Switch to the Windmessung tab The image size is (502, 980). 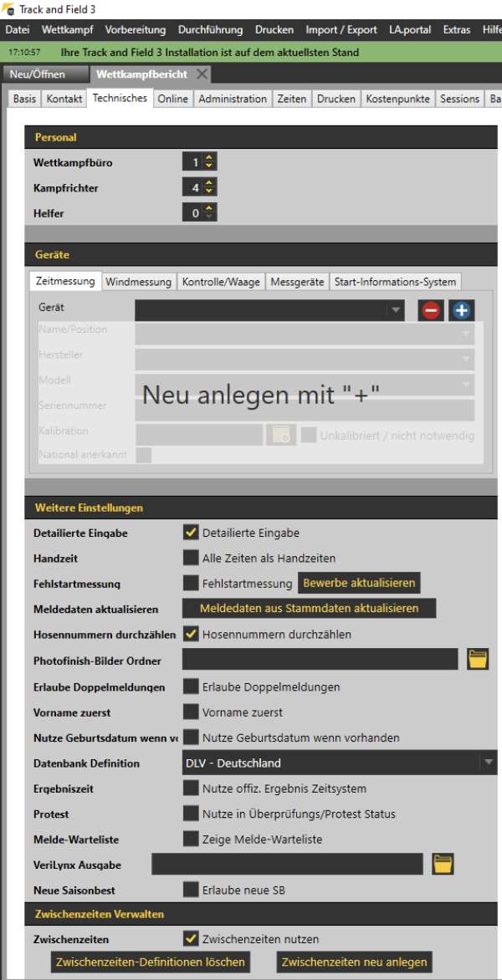(x=138, y=282)
